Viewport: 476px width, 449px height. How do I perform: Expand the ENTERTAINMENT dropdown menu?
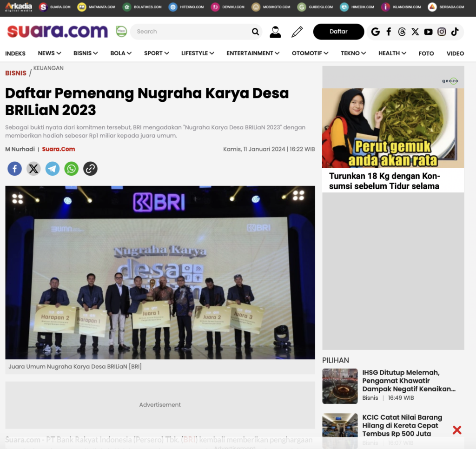pyautogui.click(x=253, y=53)
